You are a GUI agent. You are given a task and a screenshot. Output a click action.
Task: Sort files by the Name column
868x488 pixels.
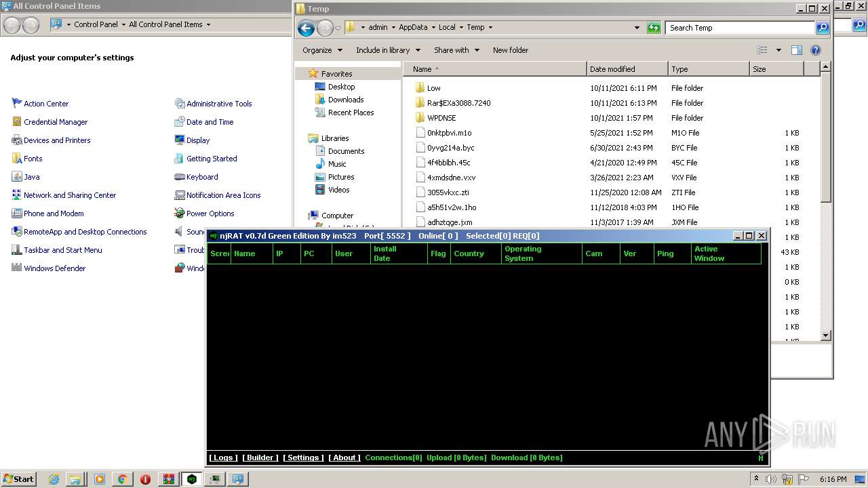[x=495, y=69]
